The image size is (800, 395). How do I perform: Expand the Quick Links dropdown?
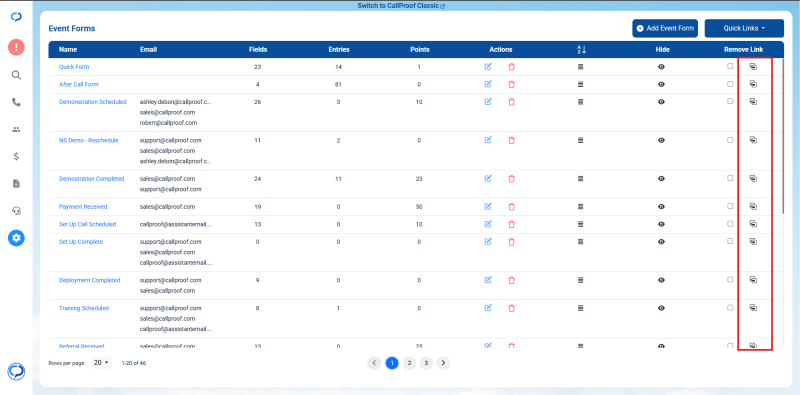pyautogui.click(x=744, y=29)
